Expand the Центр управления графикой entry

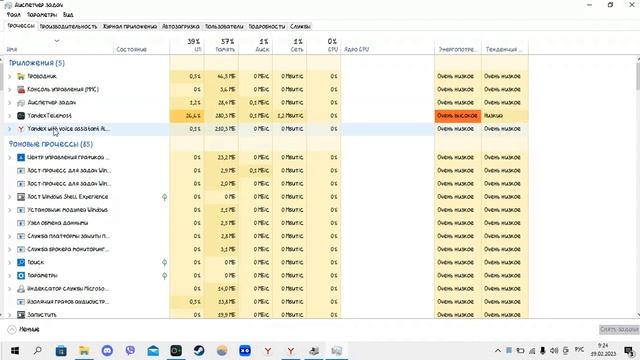pos(10,157)
